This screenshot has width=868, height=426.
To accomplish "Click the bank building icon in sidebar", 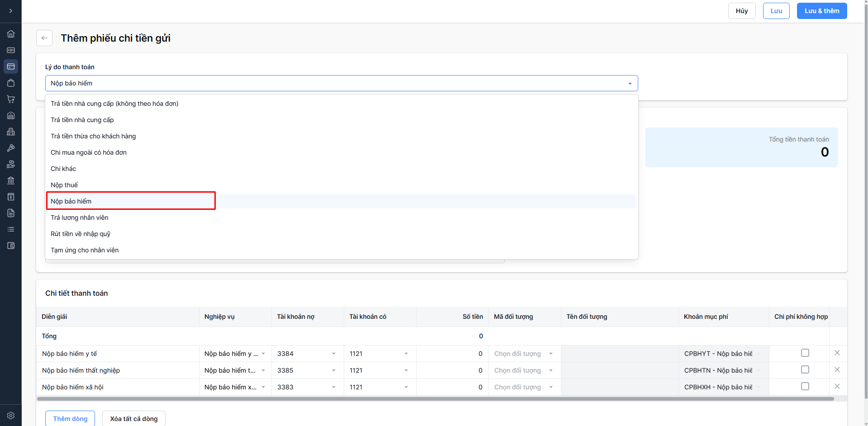I will click(x=11, y=180).
